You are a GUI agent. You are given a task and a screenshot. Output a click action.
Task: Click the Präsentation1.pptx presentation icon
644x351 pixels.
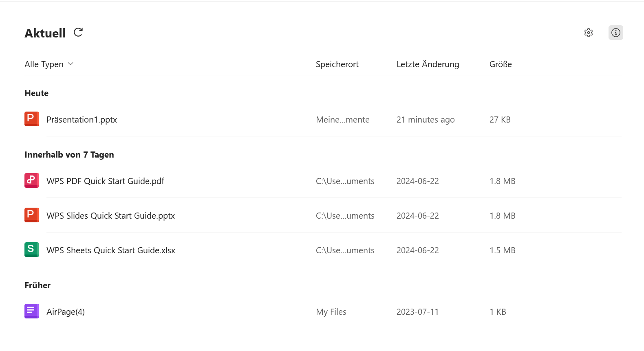click(32, 119)
